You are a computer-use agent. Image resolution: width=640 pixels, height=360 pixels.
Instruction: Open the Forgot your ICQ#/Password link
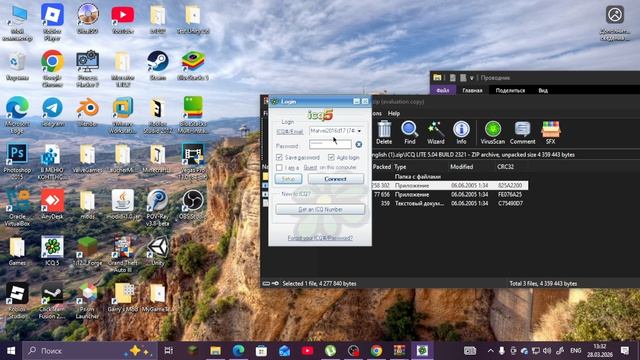[320, 238]
